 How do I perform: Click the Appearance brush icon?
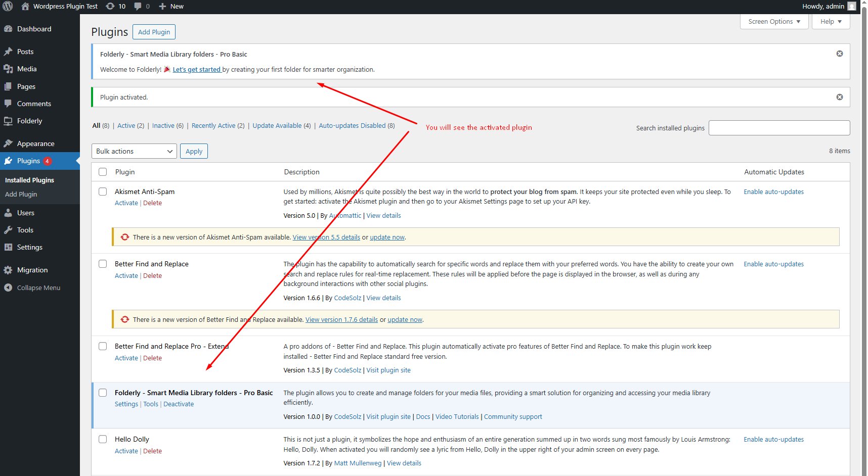(8, 144)
